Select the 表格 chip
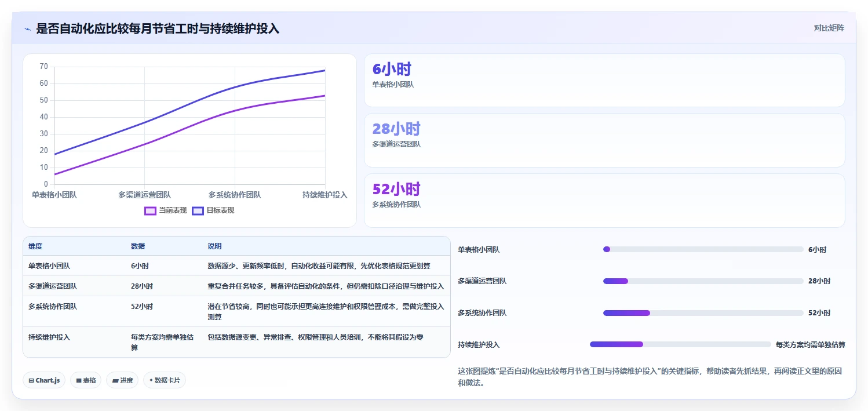The image size is (868, 411). tap(86, 380)
